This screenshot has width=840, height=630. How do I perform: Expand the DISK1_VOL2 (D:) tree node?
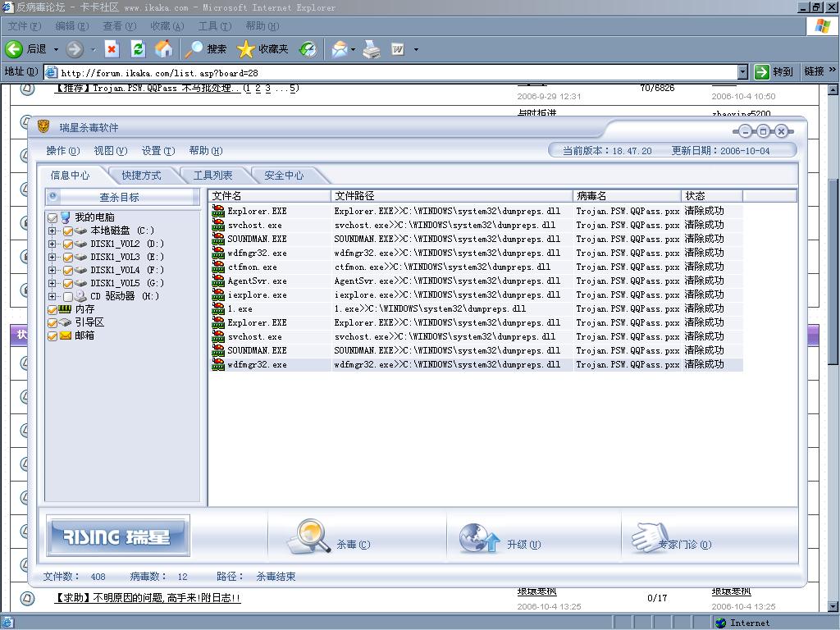coord(52,244)
